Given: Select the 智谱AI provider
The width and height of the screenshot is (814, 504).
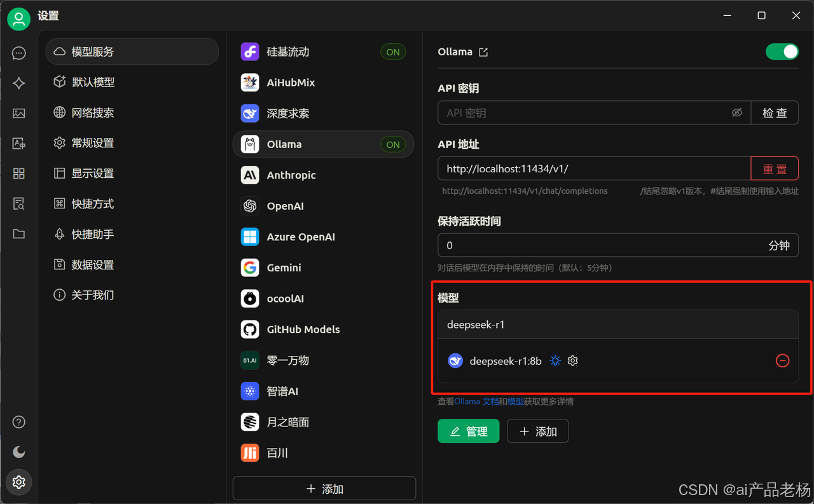Looking at the screenshot, I should (323, 391).
